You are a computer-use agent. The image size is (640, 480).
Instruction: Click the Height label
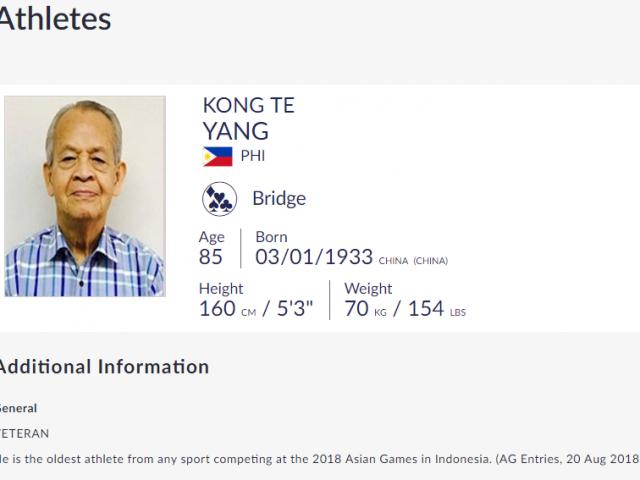[221, 289]
